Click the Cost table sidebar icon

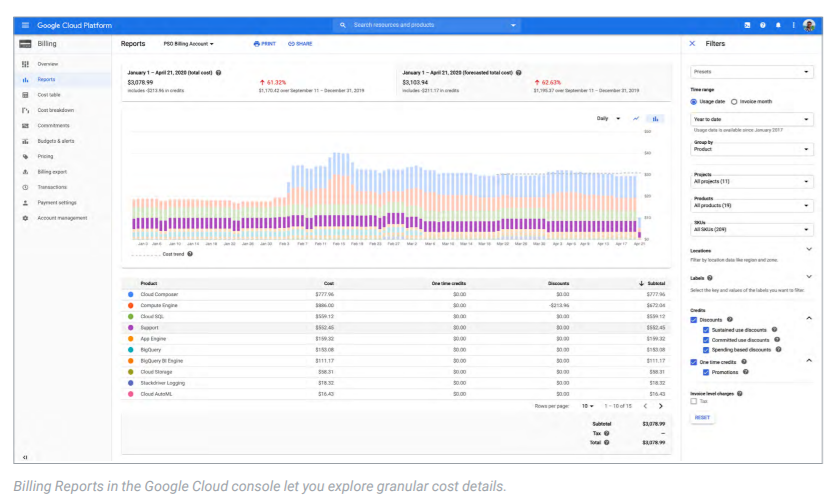(25, 95)
